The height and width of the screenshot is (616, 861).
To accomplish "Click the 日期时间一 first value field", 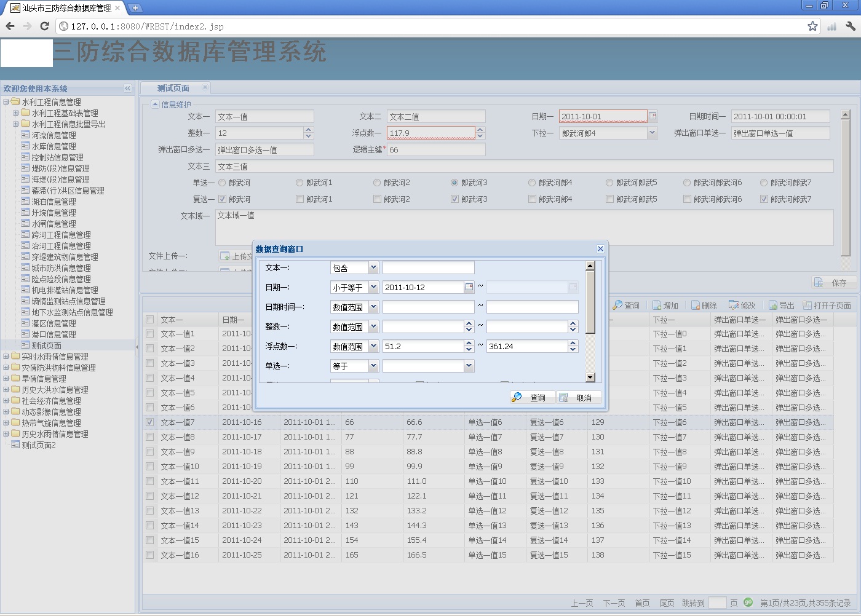I will coord(429,307).
